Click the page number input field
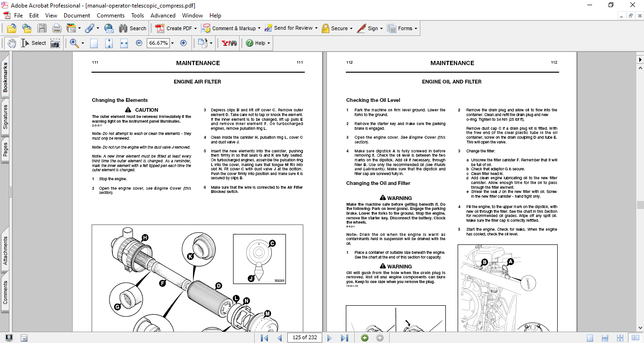This screenshot has width=644, height=343. click(x=305, y=338)
